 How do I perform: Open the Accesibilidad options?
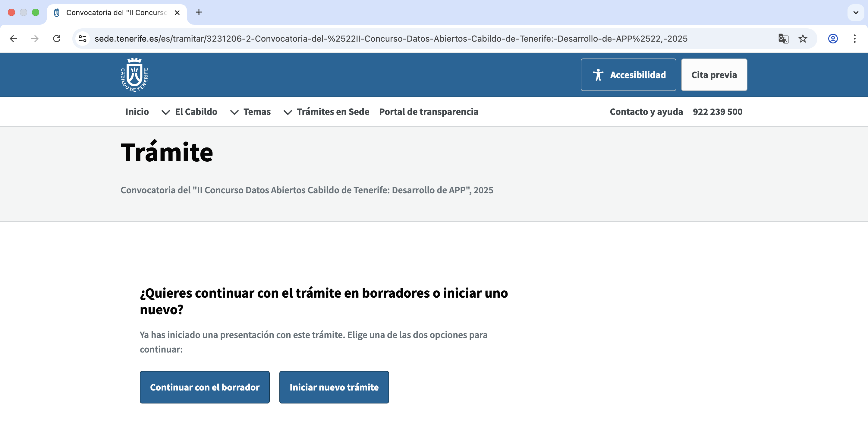point(628,75)
